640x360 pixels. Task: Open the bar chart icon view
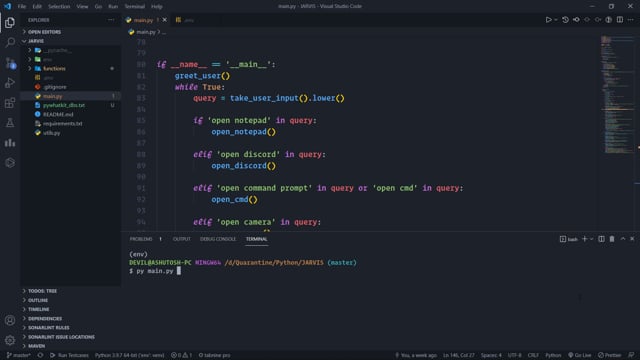10,142
